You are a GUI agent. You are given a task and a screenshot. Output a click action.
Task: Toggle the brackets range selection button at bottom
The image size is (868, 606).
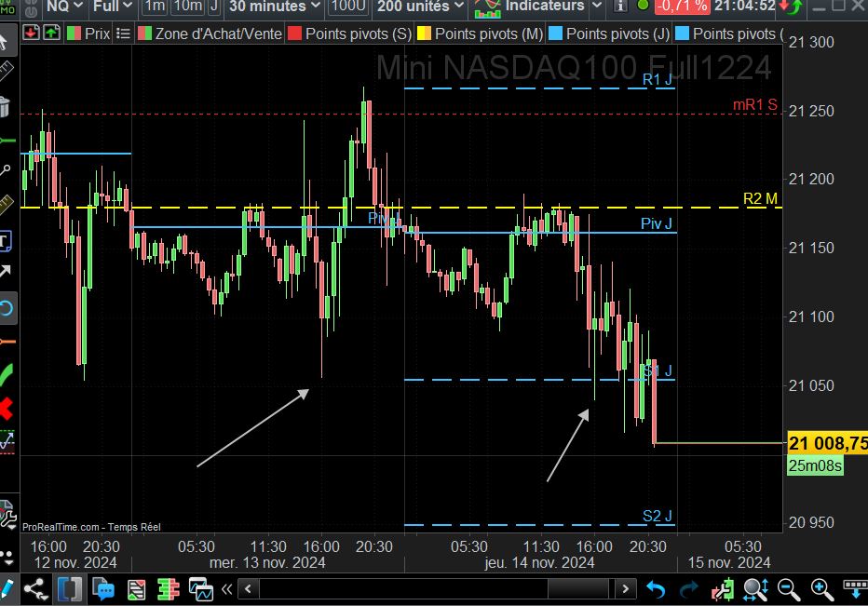[x=70, y=589]
